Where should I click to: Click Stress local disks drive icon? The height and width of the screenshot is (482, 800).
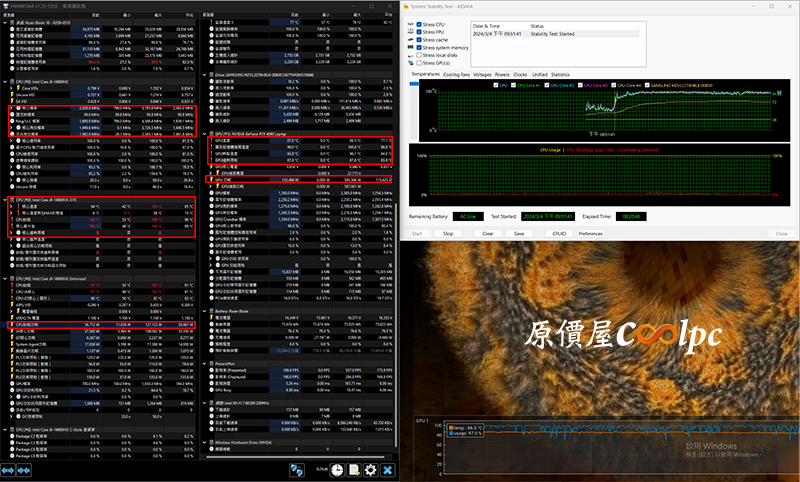point(411,55)
